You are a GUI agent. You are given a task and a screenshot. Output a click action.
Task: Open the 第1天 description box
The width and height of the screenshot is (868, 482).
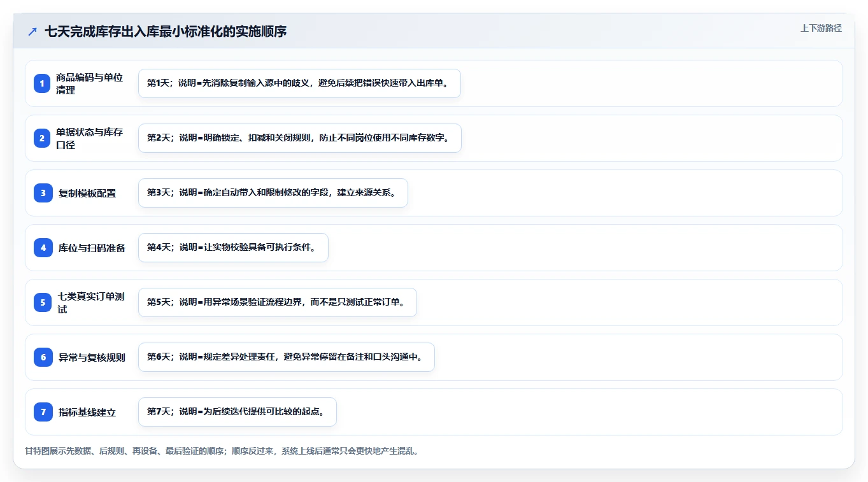299,83
